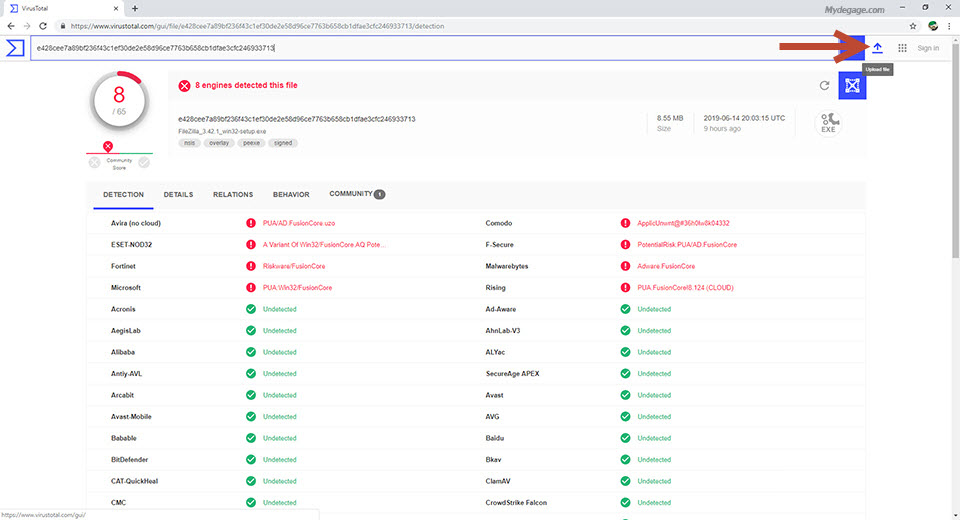Image resolution: width=960 pixels, height=520 pixels.
Task: Click the EXE file type icon
Action: (x=828, y=122)
